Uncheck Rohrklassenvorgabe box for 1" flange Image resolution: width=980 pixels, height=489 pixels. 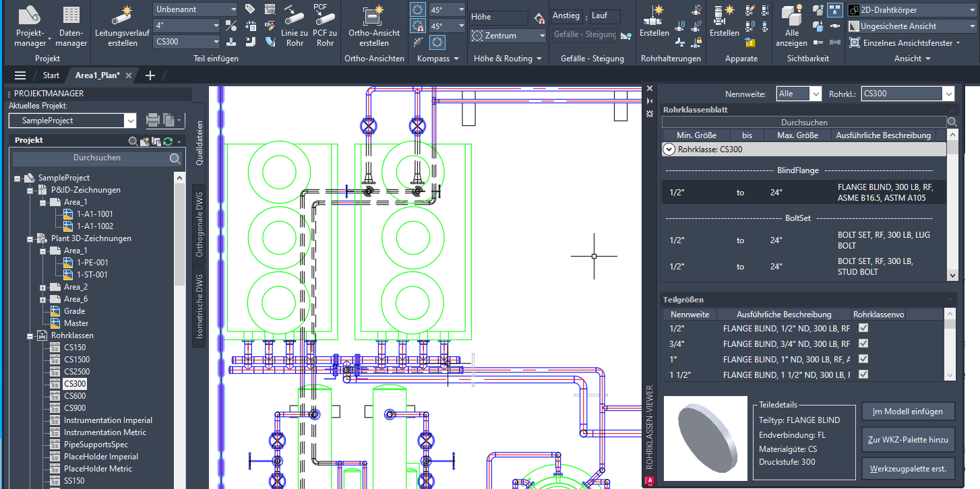863,359
